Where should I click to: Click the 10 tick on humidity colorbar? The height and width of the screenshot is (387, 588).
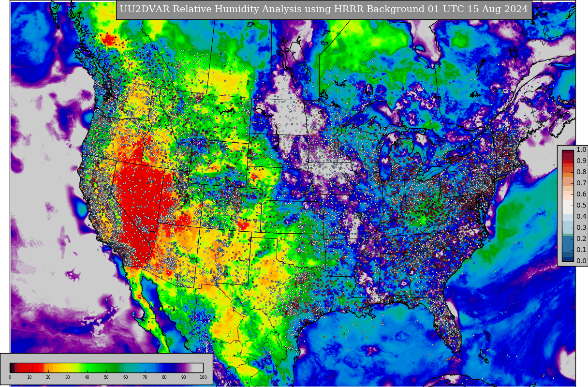(29, 377)
